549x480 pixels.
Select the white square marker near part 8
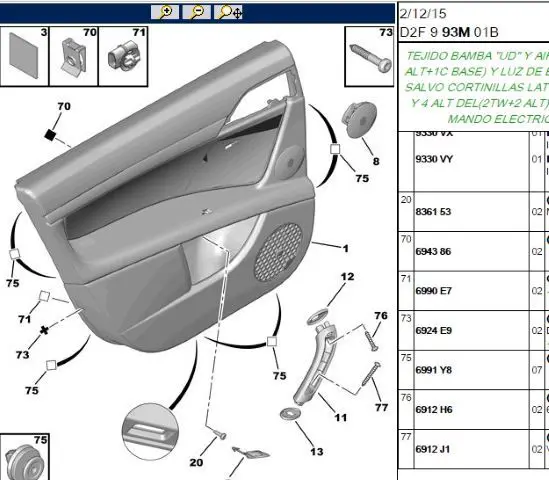coord(335,149)
